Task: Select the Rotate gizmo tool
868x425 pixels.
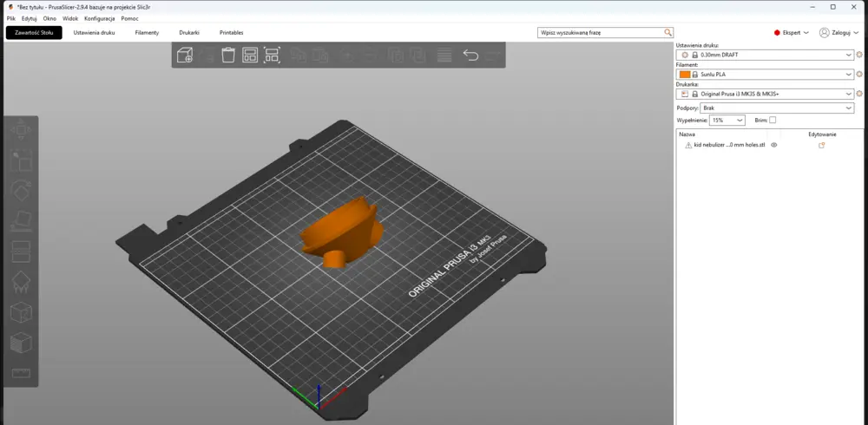Action: click(21, 192)
